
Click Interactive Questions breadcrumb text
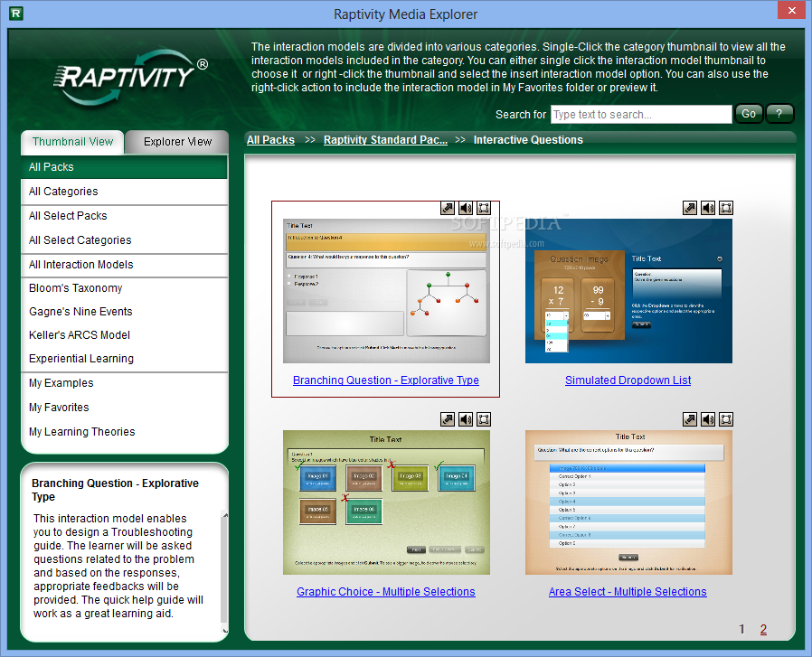click(528, 140)
